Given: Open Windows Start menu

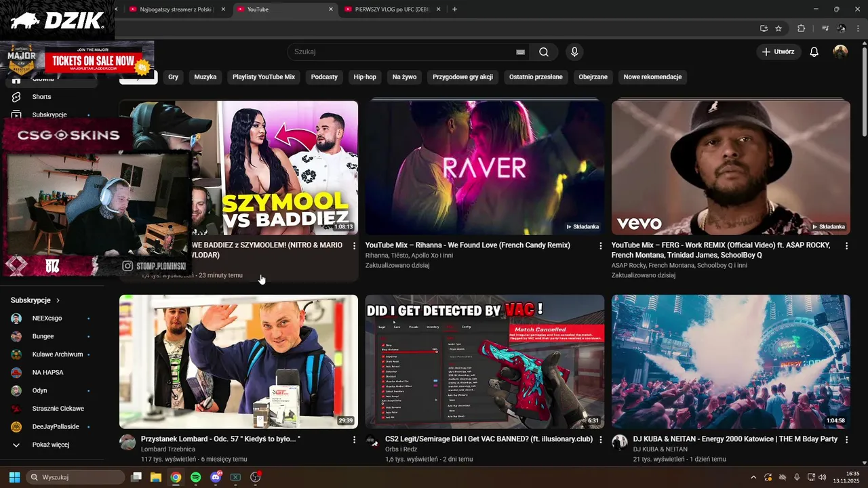Looking at the screenshot, I should tap(14, 477).
